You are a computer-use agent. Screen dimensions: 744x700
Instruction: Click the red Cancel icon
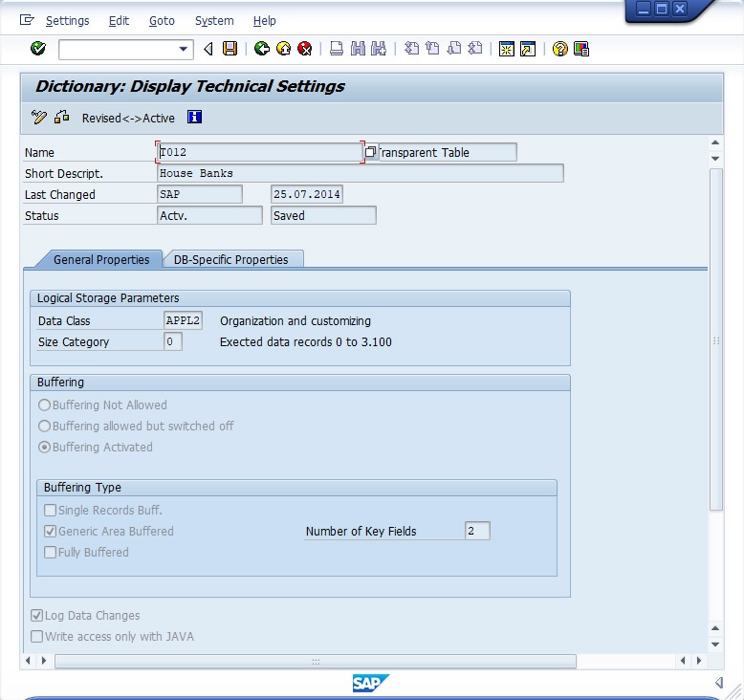tap(305, 49)
